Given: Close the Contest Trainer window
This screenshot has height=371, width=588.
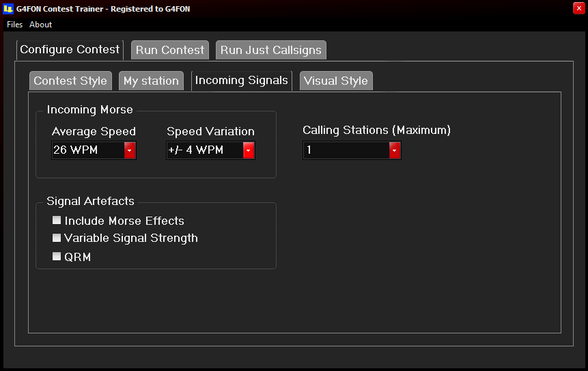Looking at the screenshot, I should (x=578, y=8).
